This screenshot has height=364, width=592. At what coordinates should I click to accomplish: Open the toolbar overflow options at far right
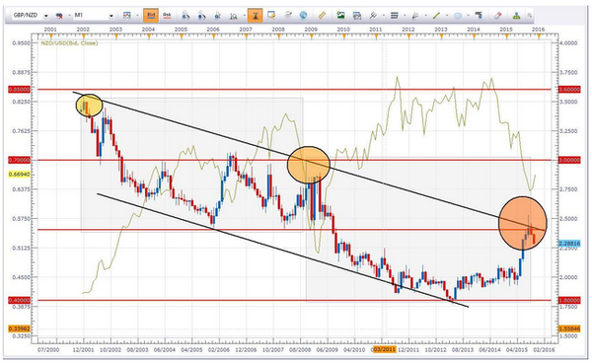click(x=530, y=15)
